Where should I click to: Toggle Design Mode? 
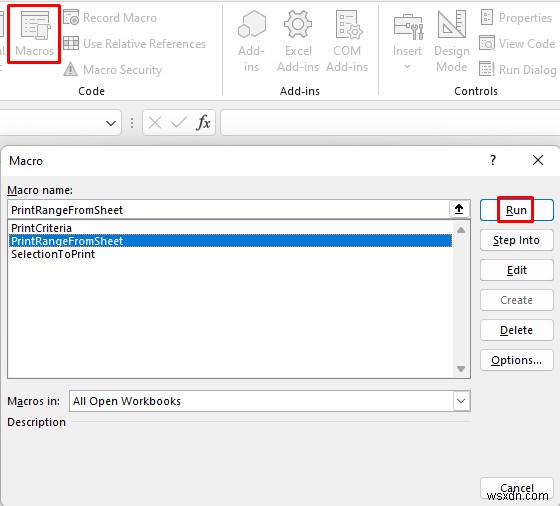point(451,41)
